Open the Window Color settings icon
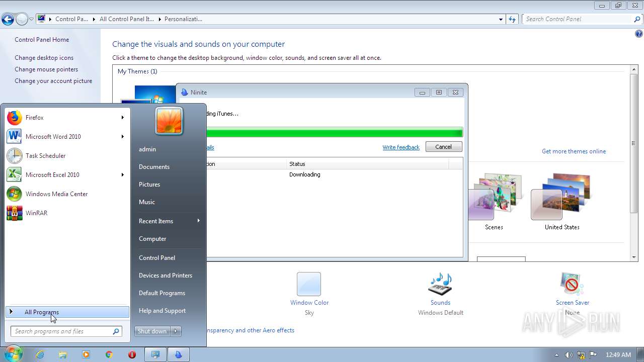The image size is (644, 362). coord(309,284)
